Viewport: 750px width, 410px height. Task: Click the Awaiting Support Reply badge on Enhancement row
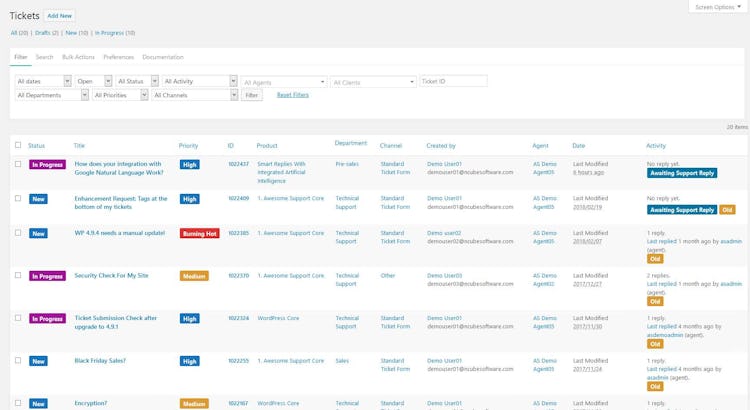pos(682,210)
